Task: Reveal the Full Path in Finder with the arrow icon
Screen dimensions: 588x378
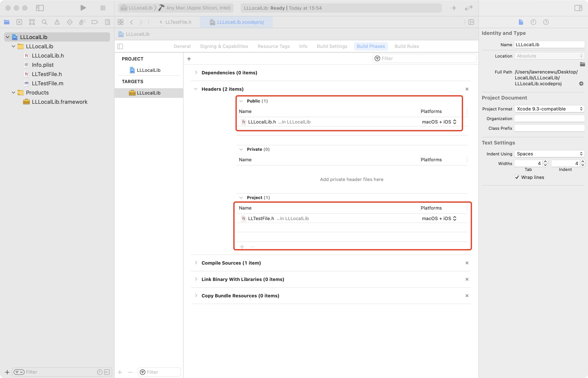Action: tap(581, 84)
